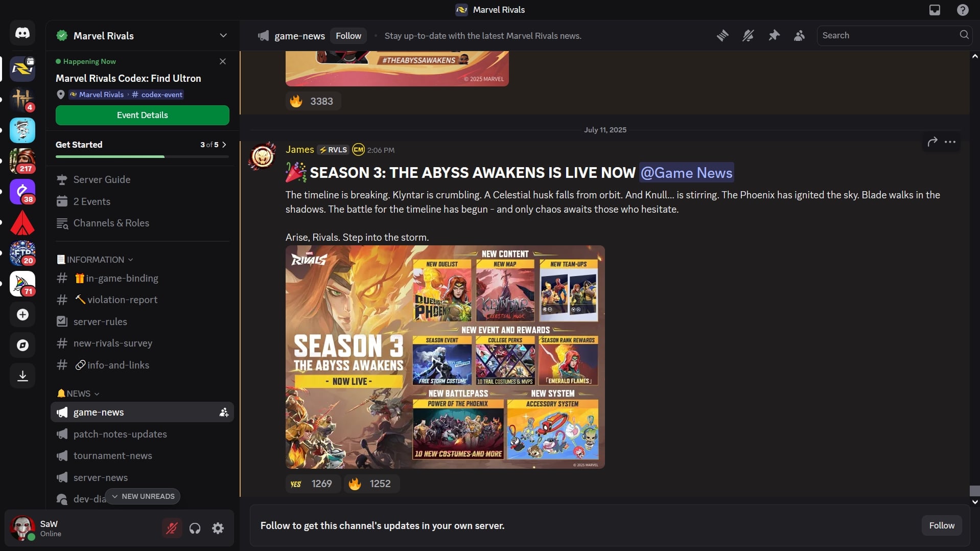Toggle notification settings bell in header
Viewport: 980px width, 551px height.
click(x=748, y=35)
